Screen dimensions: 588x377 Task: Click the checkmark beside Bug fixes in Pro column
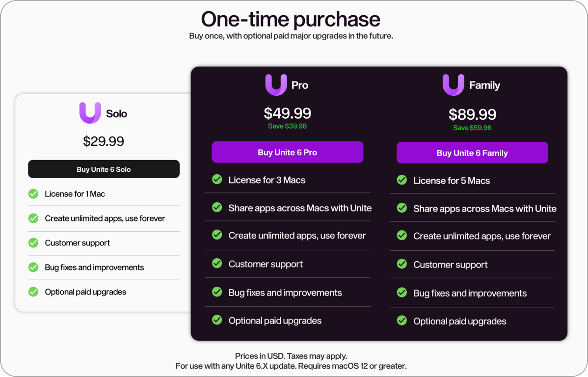(x=217, y=292)
